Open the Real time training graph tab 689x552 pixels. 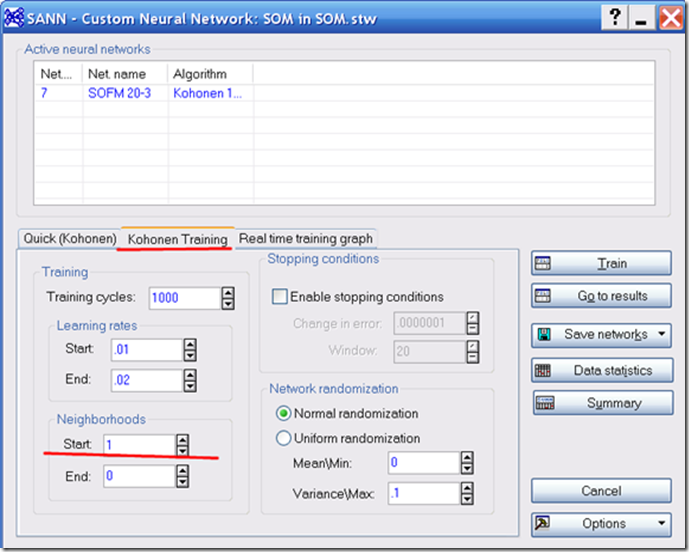click(306, 239)
